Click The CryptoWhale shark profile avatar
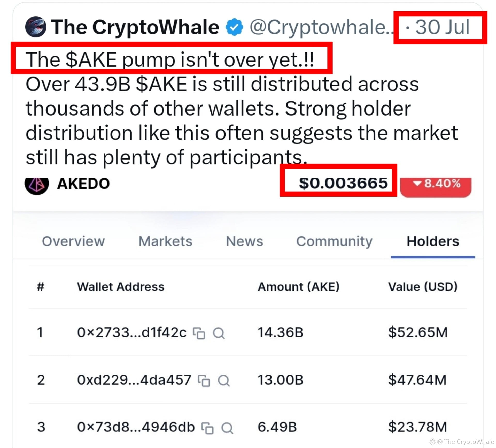The image size is (496, 448). tap(36, 27)
